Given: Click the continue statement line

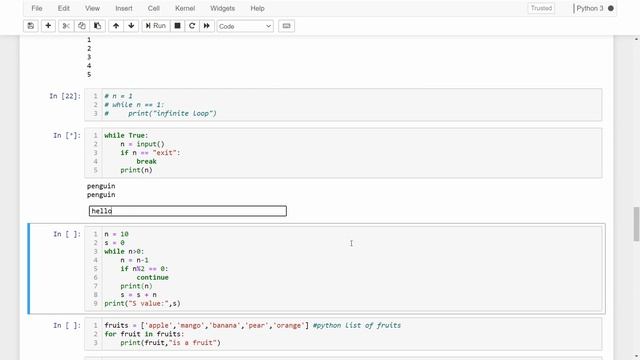Looking at the screenshot, I should [152, 278].
